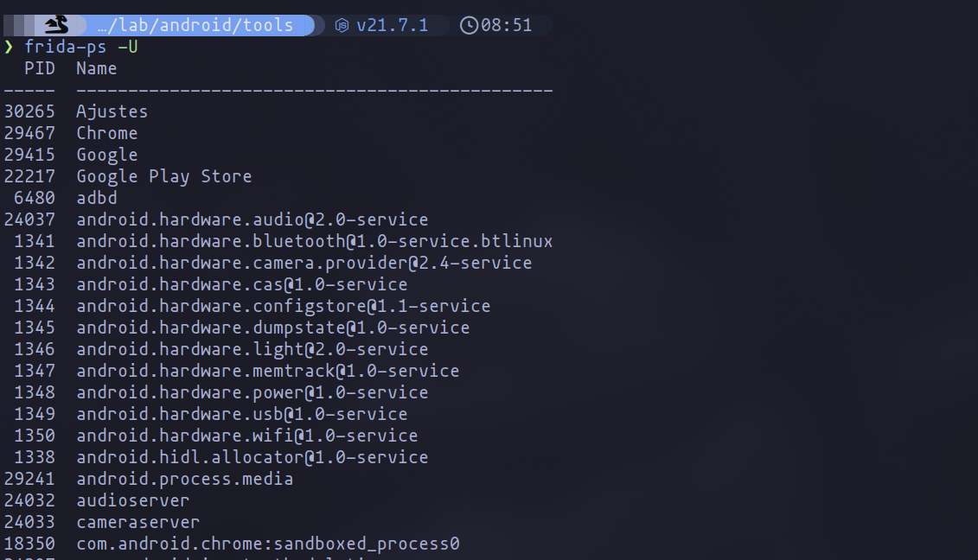
Task: Click the directory path segment /lab/android/tools
Action: [201, 25]
